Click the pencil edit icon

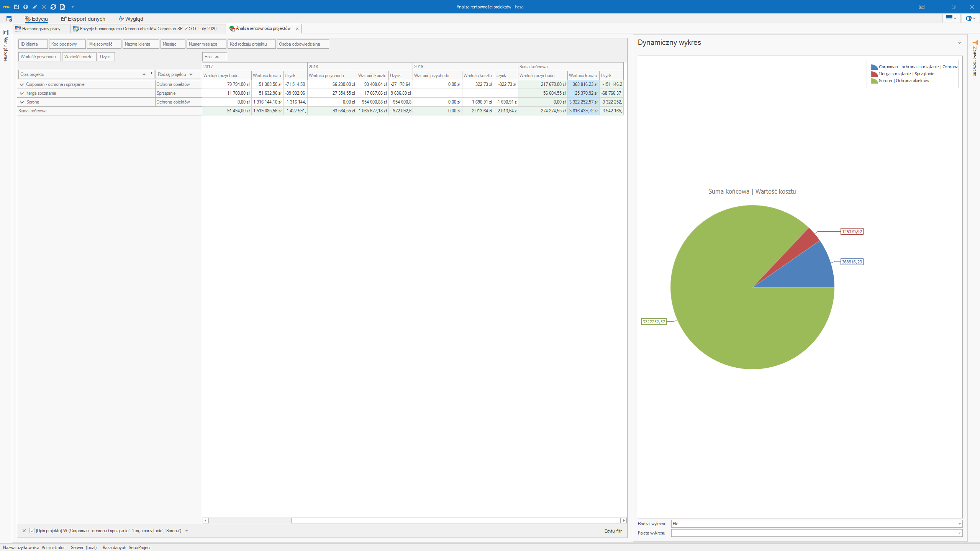tap(35, 7)
